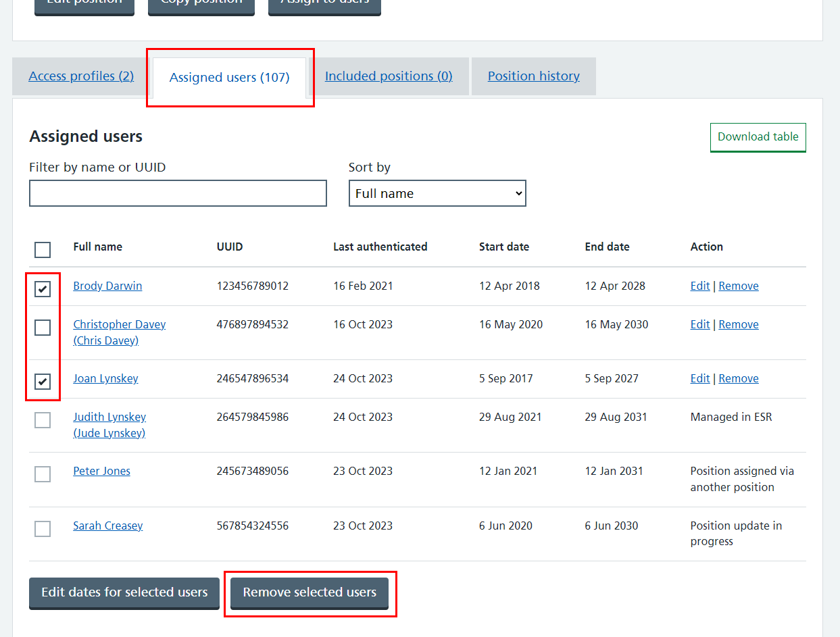Click 'Position update in progress' text

736,534
